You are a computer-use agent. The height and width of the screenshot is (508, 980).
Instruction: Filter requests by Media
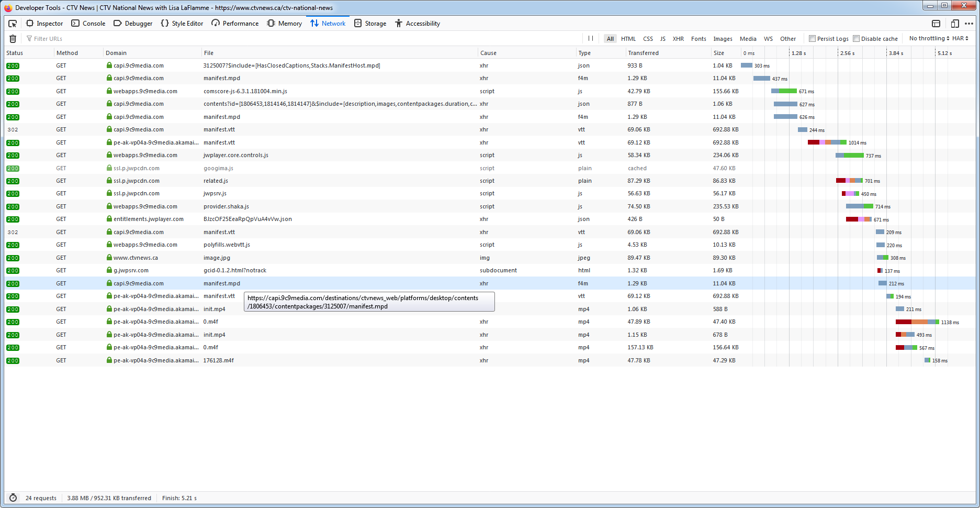pyautogui.click(x=748, y=39)
